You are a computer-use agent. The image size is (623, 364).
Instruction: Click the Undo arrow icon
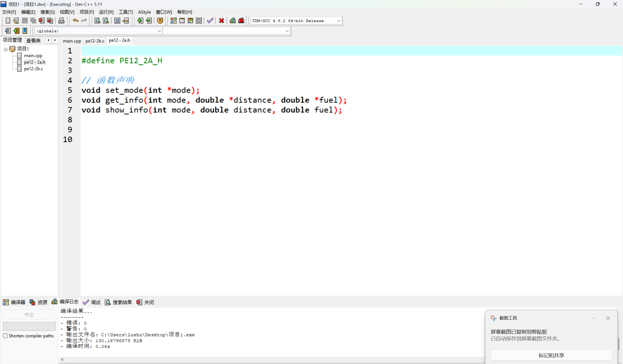[x=75, y=21]
